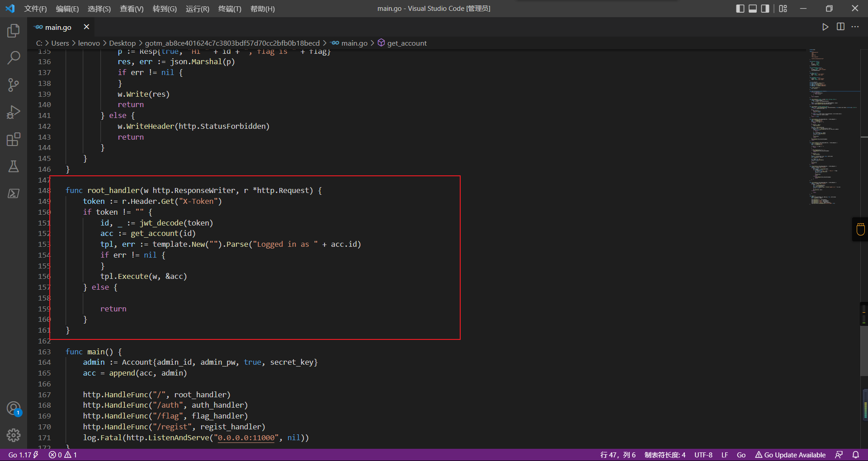The image size is (868, 461).
Task: Expand the gotm_ab8ce folder breadcrumb
Action: (232, 43)
